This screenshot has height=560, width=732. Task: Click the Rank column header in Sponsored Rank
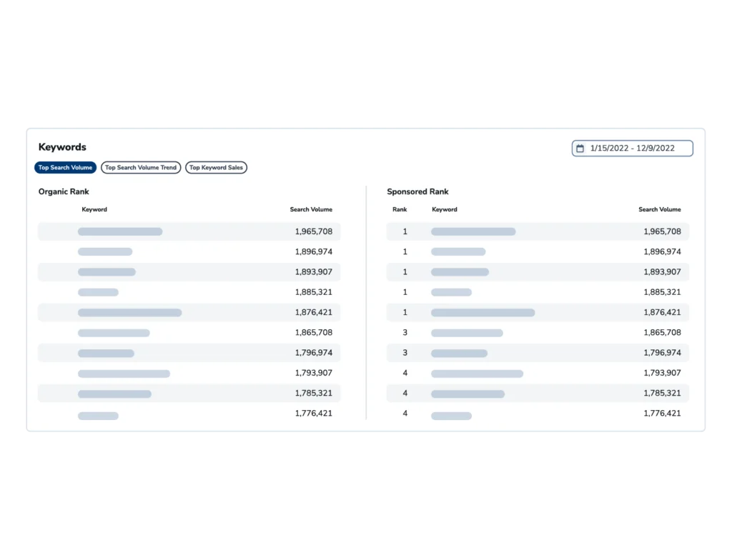(x=400, y=209)
